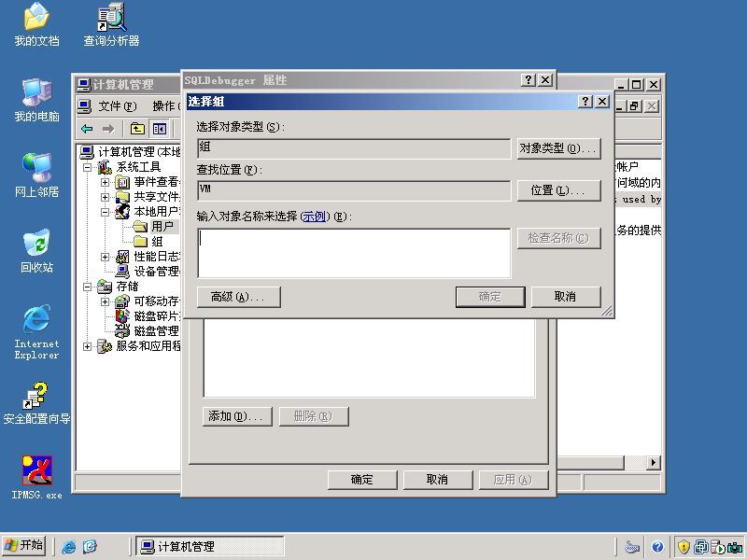This screenshot has height=560, width=747.
Task: Click 高级(A)... button
Action: 238,297
